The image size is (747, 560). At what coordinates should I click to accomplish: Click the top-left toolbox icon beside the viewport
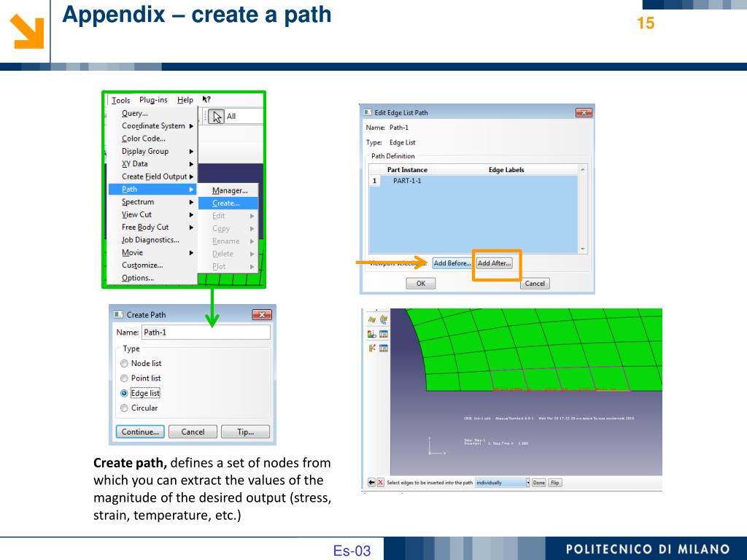point(371,319)
